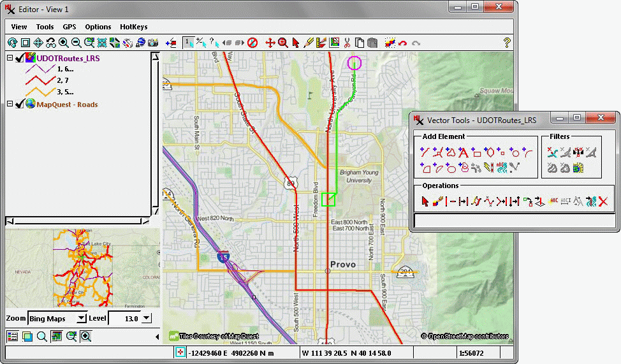This screenshot has height=364, width=621.
Task: Click the red arrow in the Operations row
Action: tap(425, 201)
